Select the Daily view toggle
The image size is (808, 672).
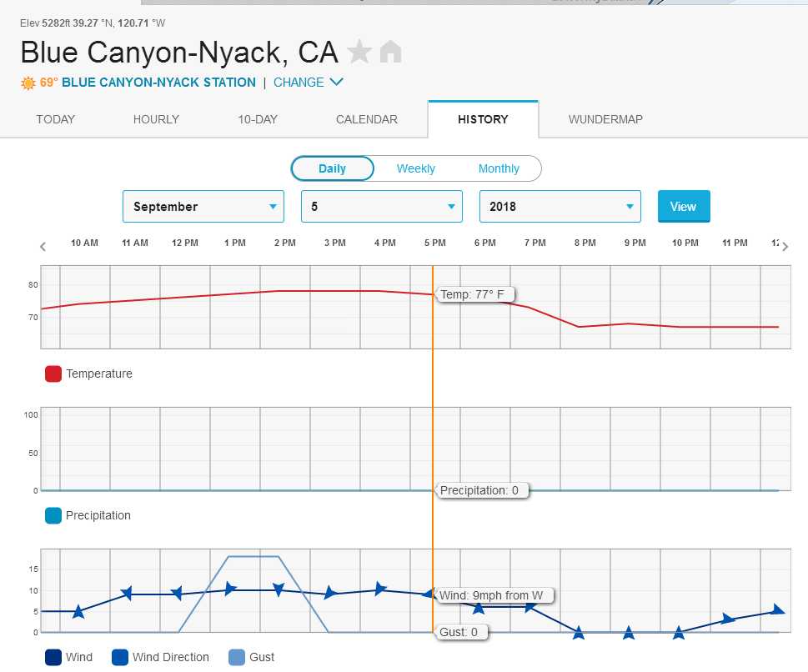pos(332,168)
